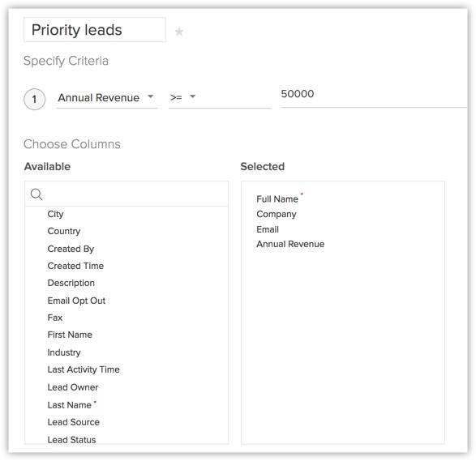Screen dimensions: 476x461
Task: Click Company in the Selected list
Action: pos(277,214)
